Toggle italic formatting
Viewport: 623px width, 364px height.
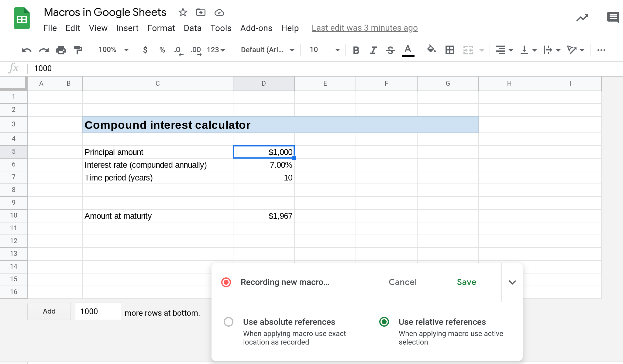tap(373, 50)
